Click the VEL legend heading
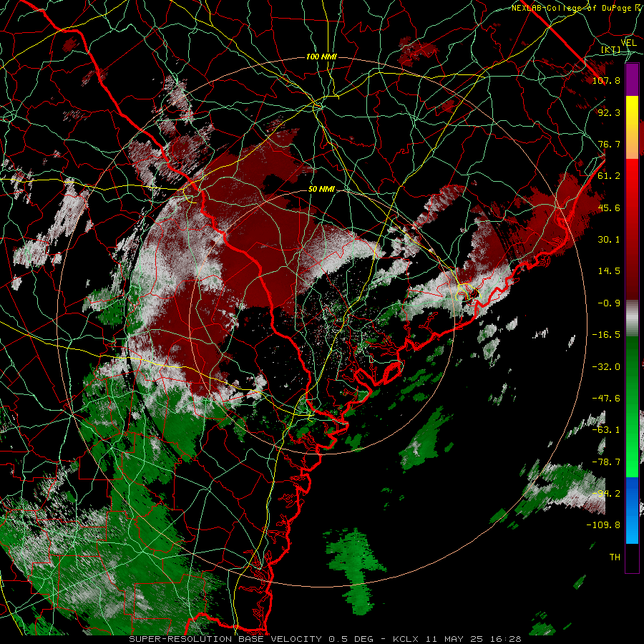 click(x=628, y=43)
